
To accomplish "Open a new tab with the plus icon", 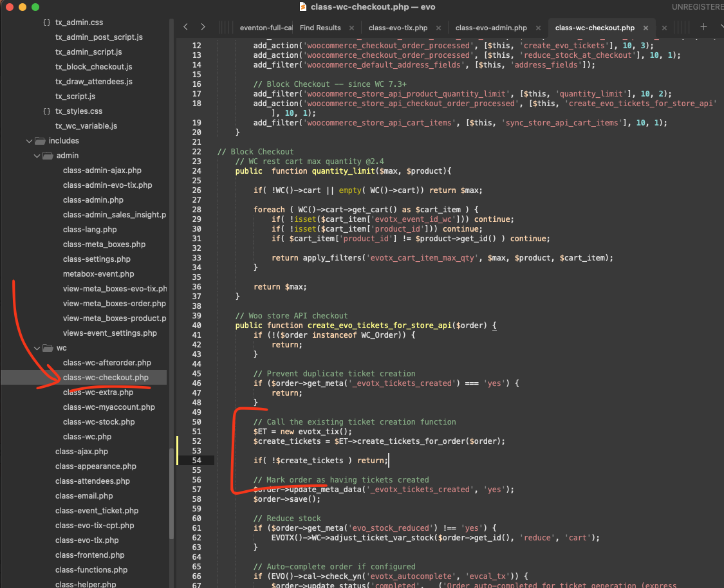I will pos(703,27).
